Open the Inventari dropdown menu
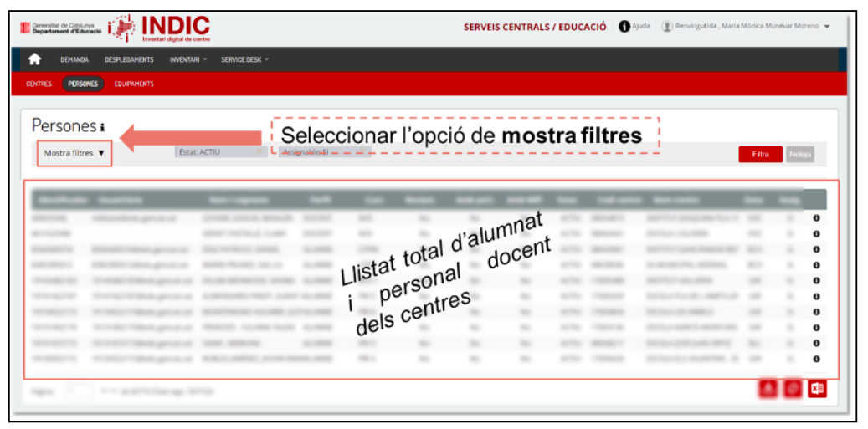 (188, 59)
